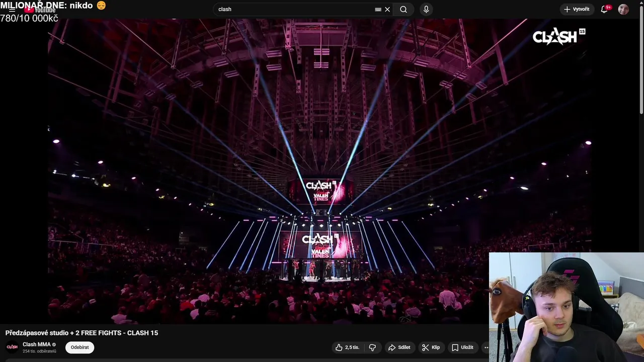Share the video via Sdílet
The image size is (644, 362).
399,347
